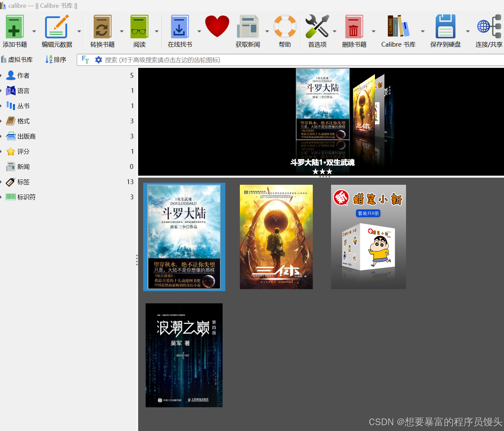The image size is (504, 431).
Task: Open the 保存到硬盘 dropdown arrow
Action: click(468, 31)
